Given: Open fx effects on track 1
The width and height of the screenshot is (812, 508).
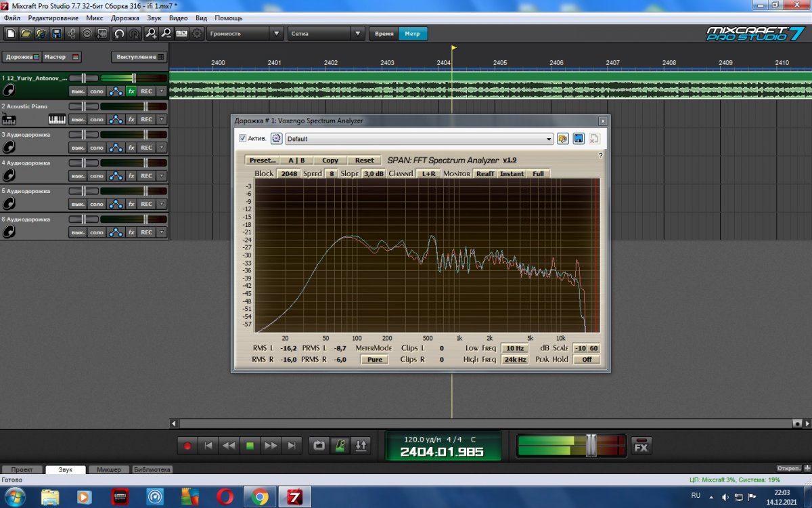Looking at the screenshot, I should [131, 91].
